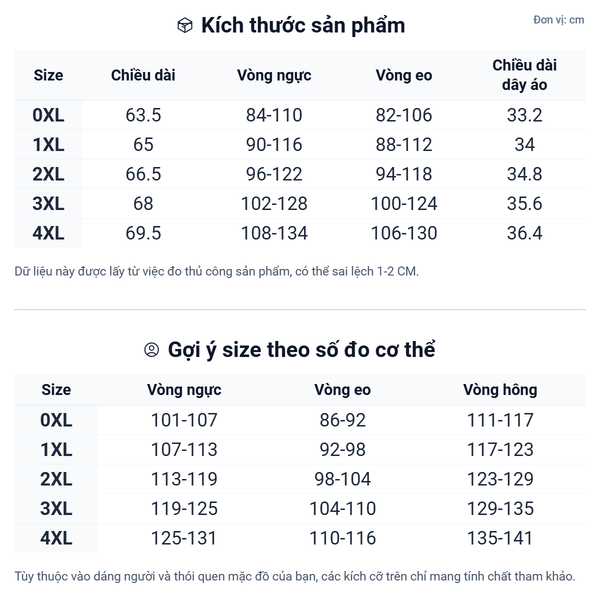
Task: Click the Vòng hông column header
Action: 500,390
